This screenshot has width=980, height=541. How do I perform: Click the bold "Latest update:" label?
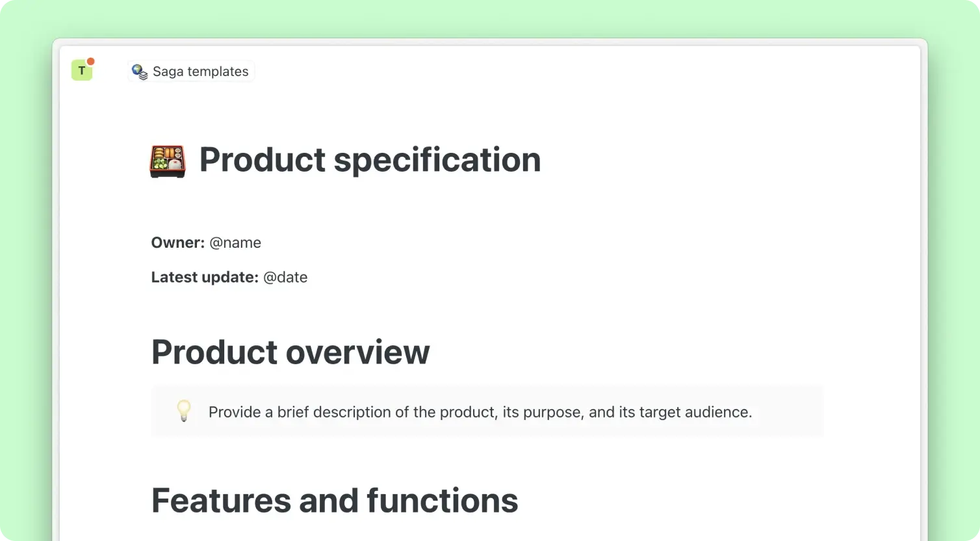click(205, 277)
